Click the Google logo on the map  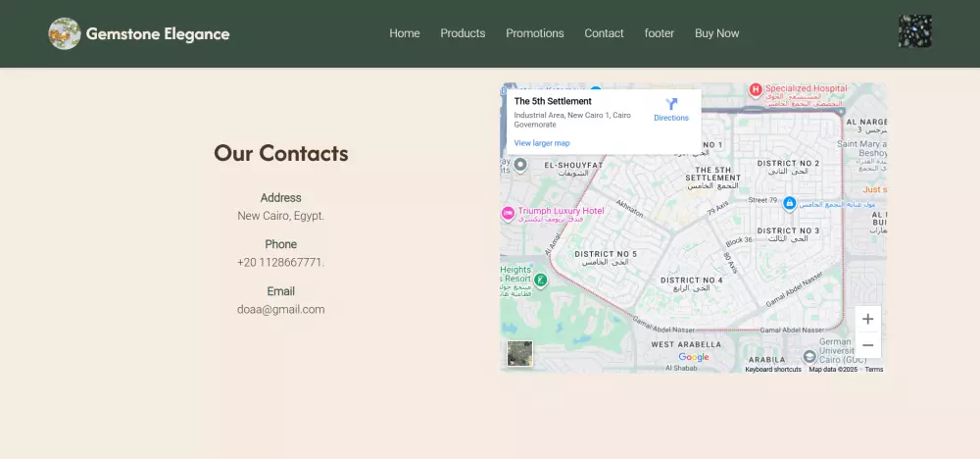point(694,357)
